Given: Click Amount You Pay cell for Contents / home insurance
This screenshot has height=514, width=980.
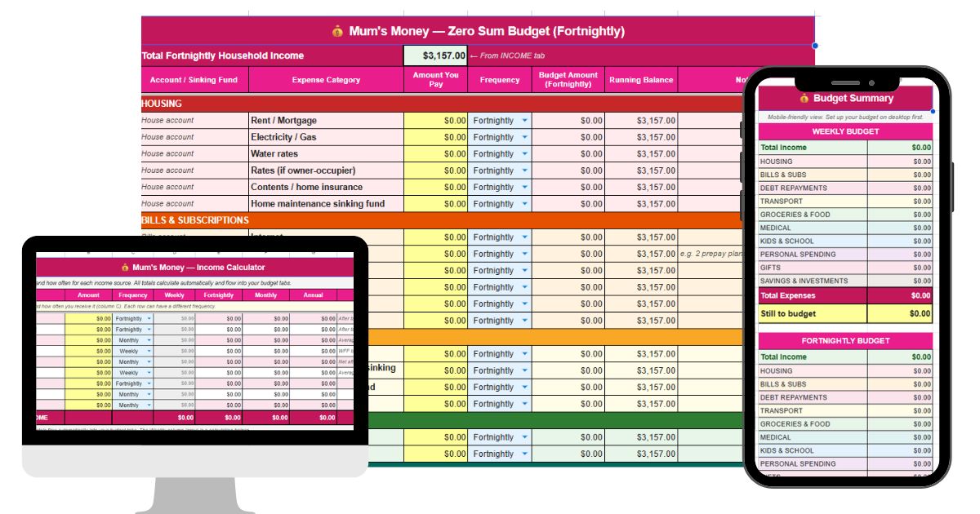Looking at the screenshot, I should (435, 187).
